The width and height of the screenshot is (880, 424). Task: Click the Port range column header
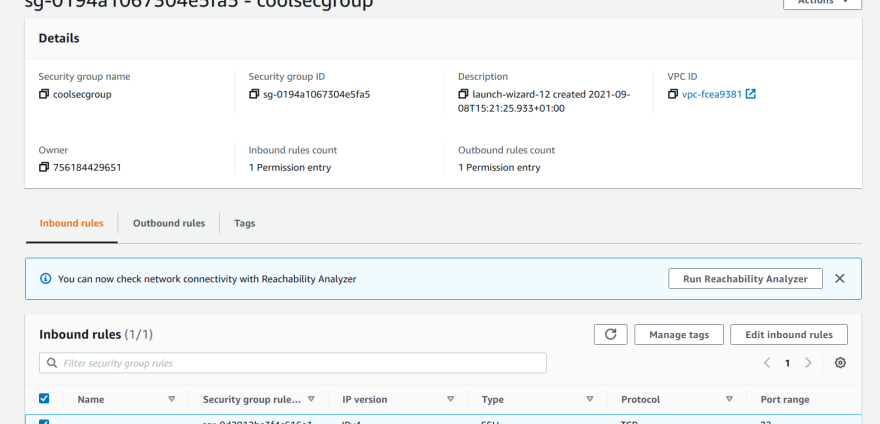[x=785, y=400]
